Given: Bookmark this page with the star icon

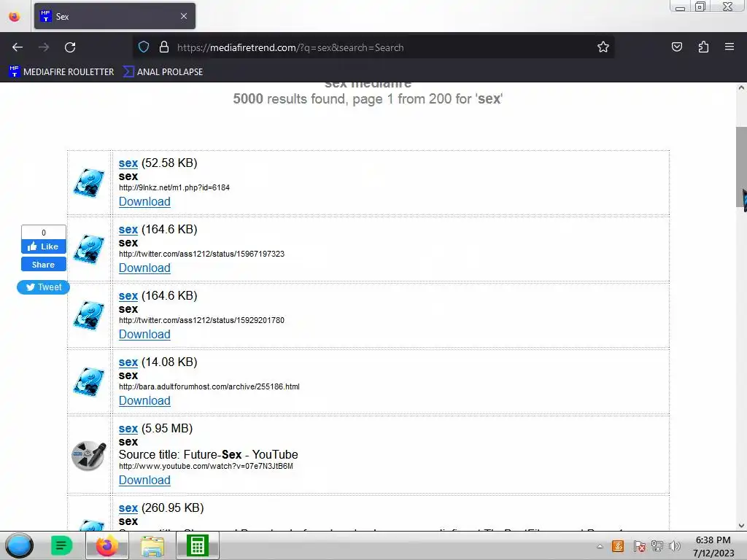Looking at the screenshot, I should click(x=603, y=47).
